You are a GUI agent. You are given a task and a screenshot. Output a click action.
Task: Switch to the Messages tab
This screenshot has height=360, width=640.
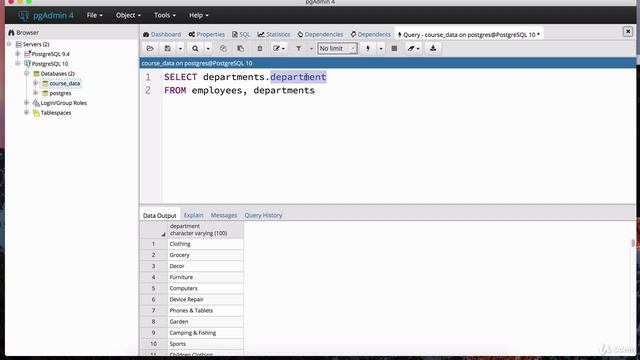click(x=224, y=215)
